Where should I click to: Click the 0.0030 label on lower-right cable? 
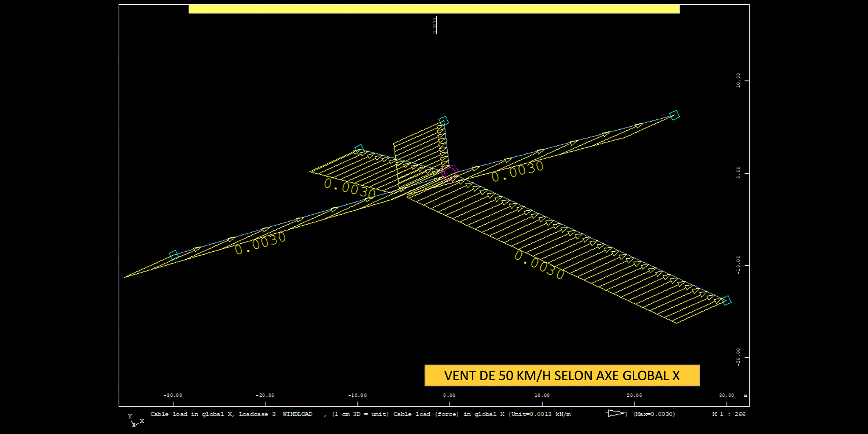pos(539,265)
